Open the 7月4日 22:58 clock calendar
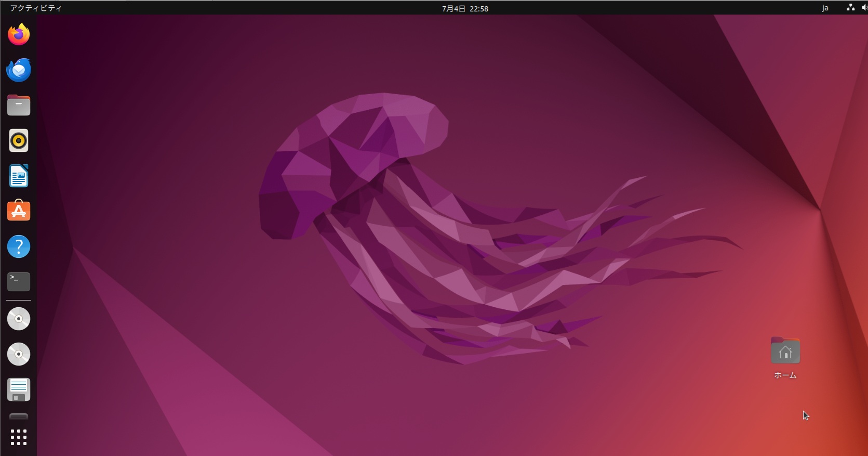The height and width of the screenshot is (456, 868). tap(465, 8)
